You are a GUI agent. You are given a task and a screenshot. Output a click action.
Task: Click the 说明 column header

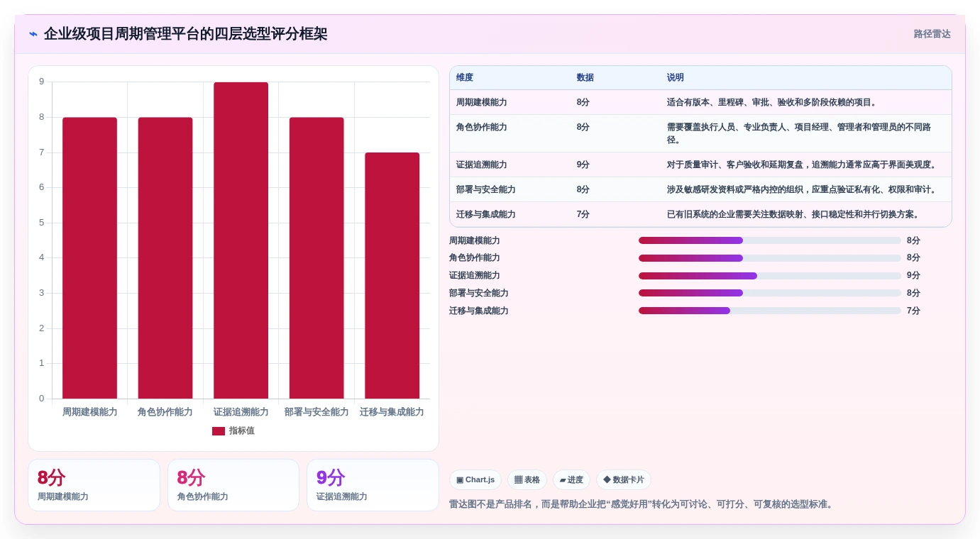[676, 78]
